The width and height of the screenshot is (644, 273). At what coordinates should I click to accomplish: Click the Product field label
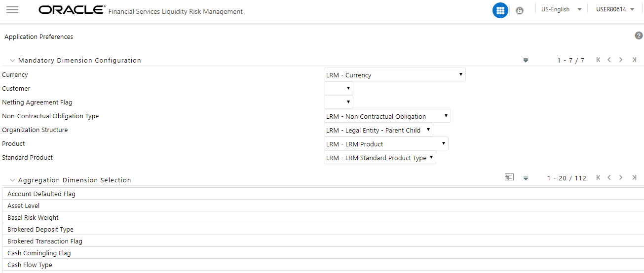[x=13, y=144]
